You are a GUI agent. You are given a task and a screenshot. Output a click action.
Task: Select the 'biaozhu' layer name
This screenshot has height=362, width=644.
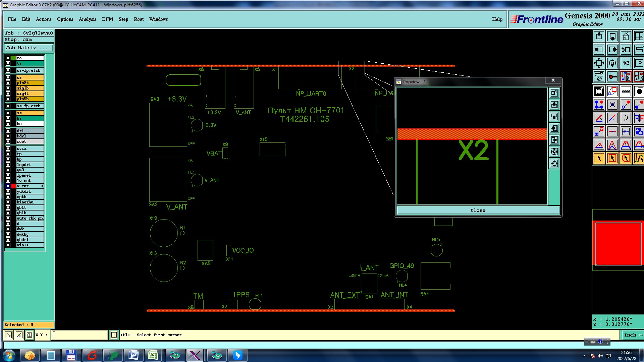click(x=30, y=202)
